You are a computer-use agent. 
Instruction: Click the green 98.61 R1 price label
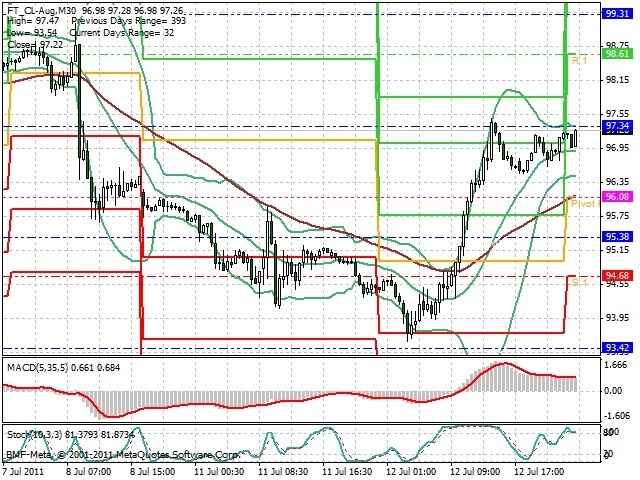618,54
